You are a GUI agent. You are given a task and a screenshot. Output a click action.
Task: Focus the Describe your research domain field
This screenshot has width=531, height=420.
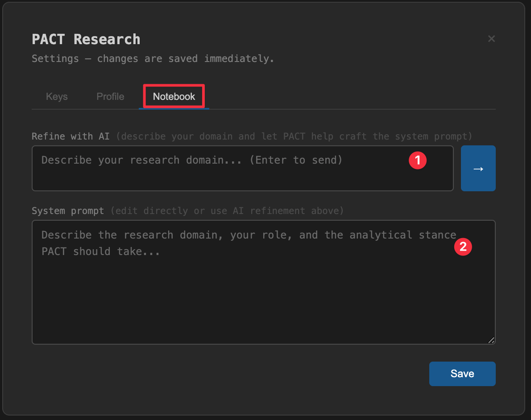pyautogui.click(x=242, y=168)
